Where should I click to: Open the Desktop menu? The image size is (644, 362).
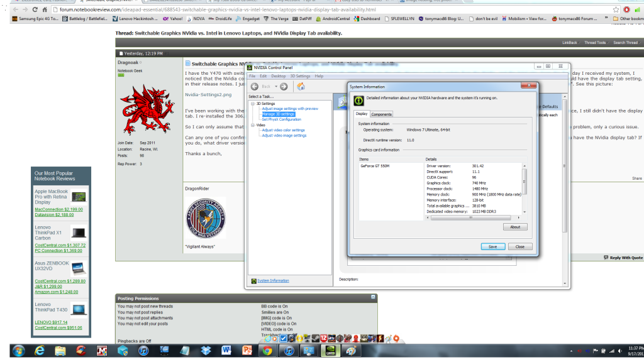279,76
